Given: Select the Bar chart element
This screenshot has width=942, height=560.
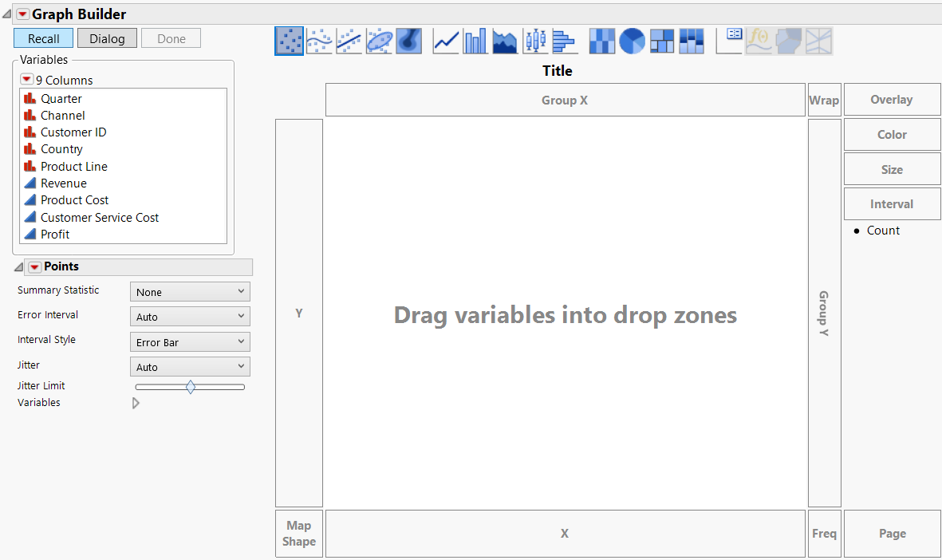Looking at the screenshot, I should click(475, 41).
